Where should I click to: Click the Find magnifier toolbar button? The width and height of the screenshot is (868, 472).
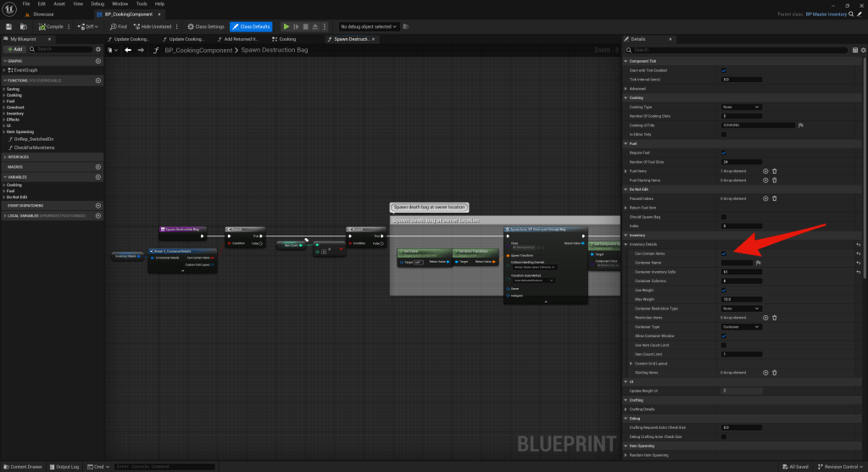pyautogui.click(x=118, y=26)
